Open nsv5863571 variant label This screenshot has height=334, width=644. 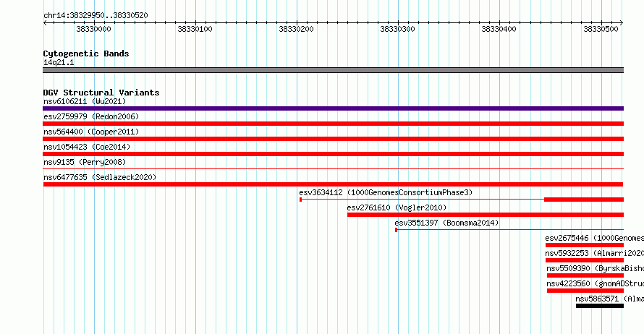[x=609, y=299]
